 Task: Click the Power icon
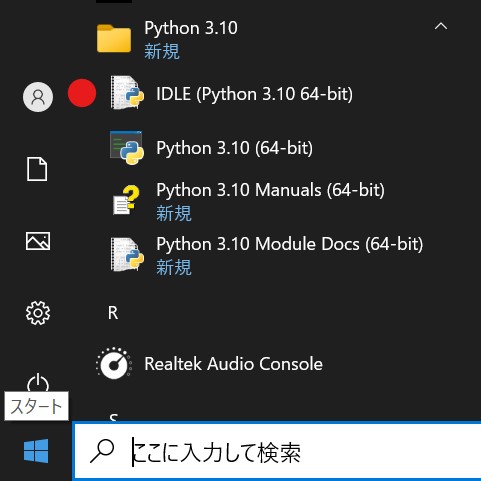coord(38,382)
